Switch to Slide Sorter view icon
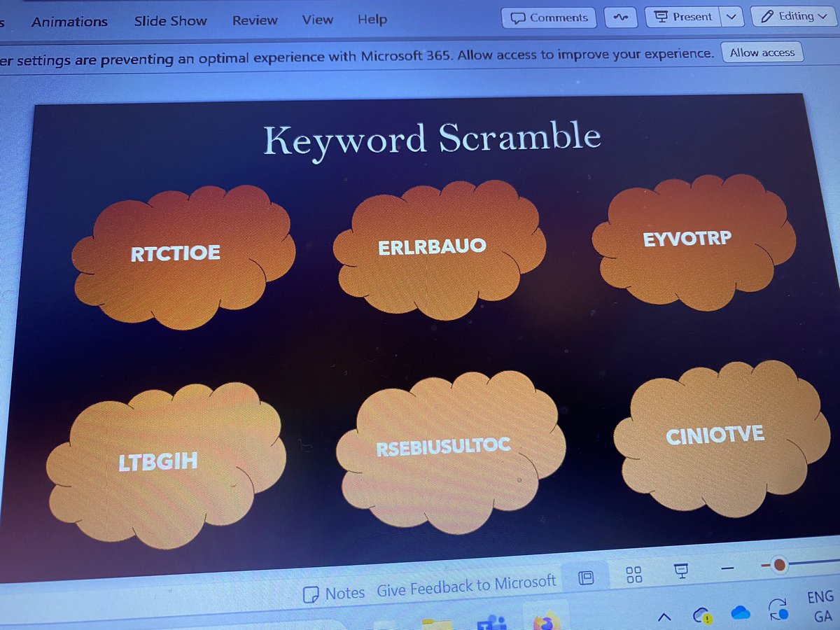The width and height of the screenshot is (840, 630). click(634, 575)
